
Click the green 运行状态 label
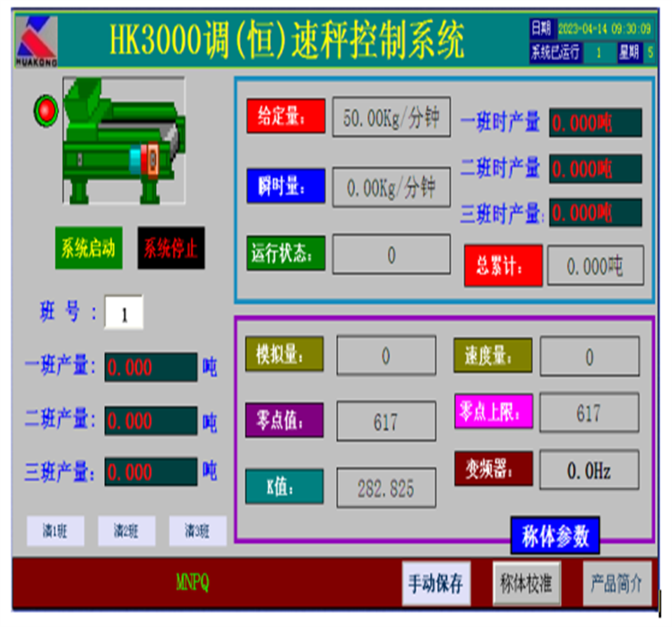click(286, 253)
